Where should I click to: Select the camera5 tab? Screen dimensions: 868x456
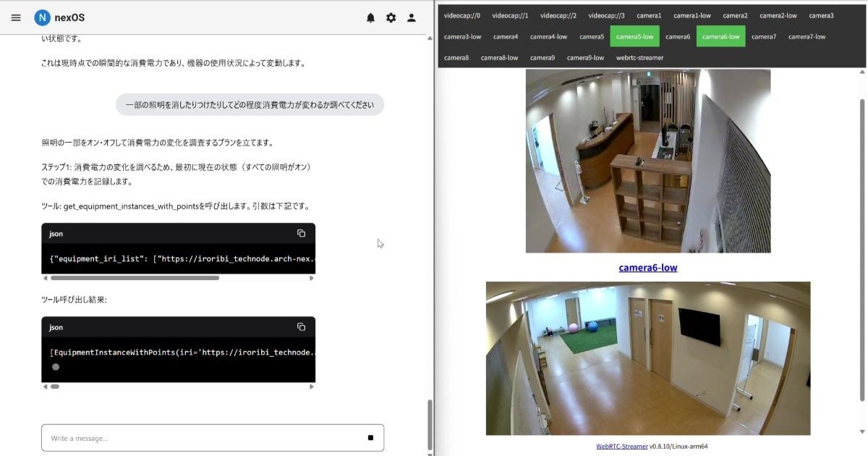(592, 36)
